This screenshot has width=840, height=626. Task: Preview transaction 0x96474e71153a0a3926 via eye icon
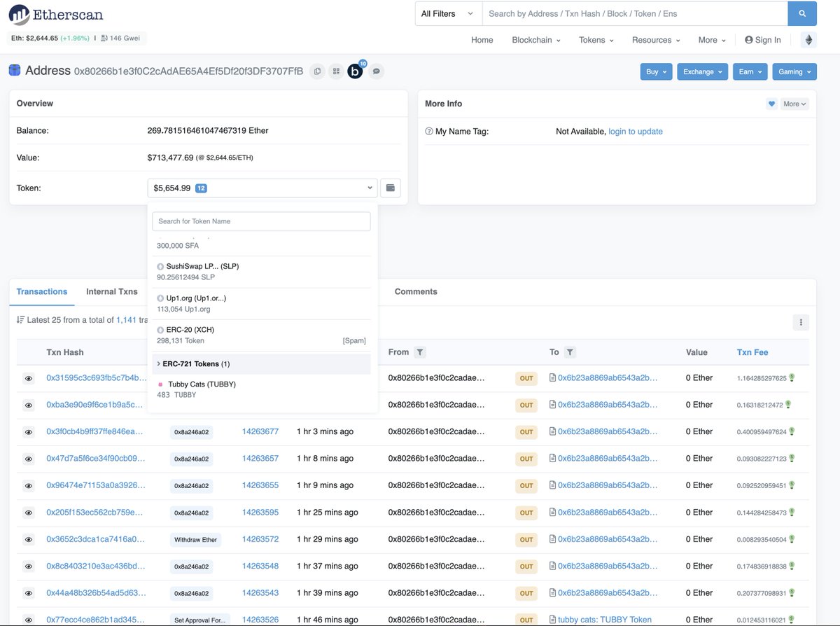tap(29, 485)
